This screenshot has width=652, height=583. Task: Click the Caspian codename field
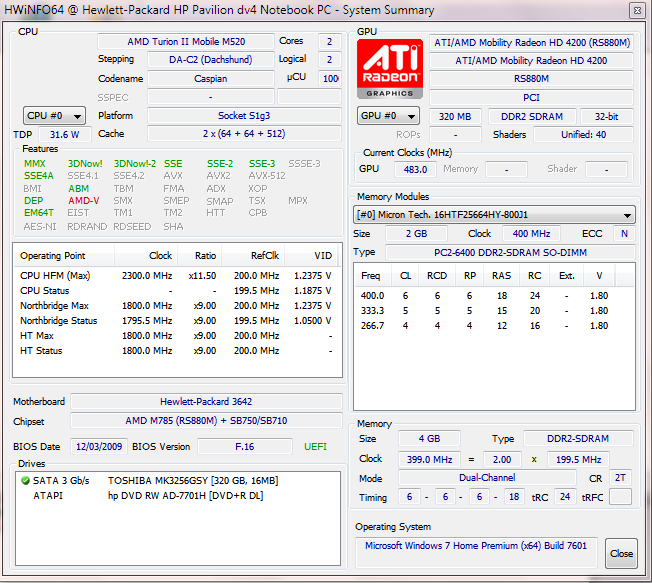pyautogui.click(x=211, y=79)
